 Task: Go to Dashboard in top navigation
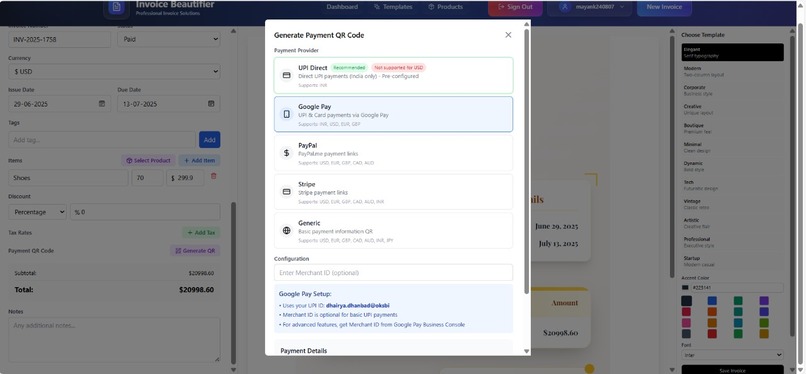point(342,7)
